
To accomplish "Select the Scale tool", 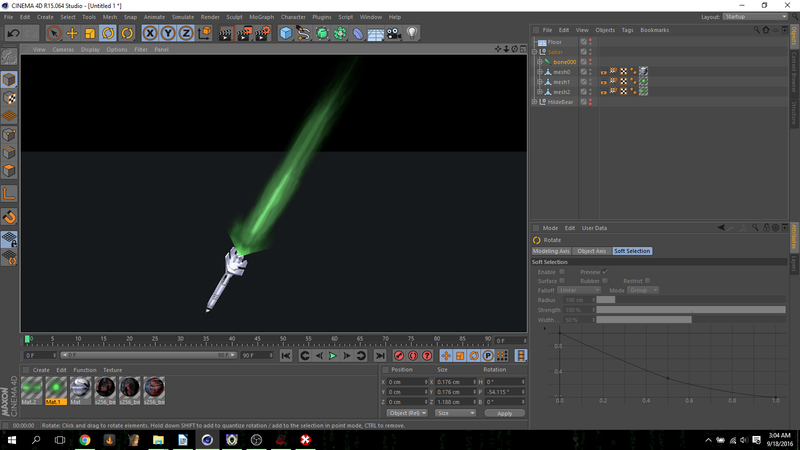I will (x=90, y=34).
